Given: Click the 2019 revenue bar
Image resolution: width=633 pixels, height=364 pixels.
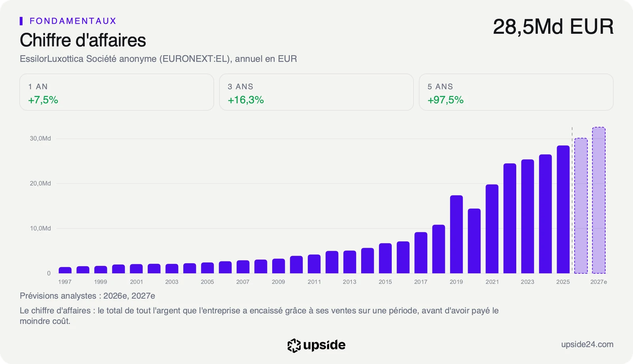Looking at the screenshot, I should pos(456,234).
